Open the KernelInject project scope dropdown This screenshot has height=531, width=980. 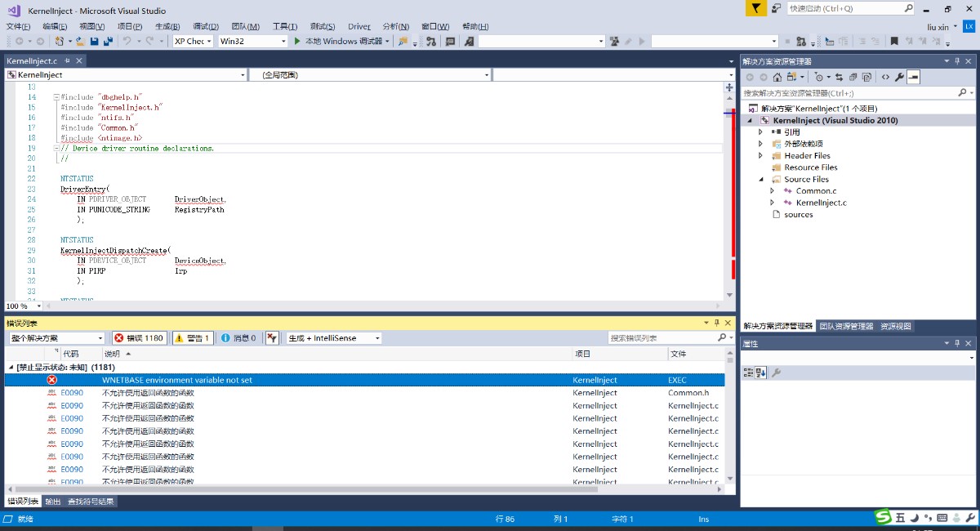pyautogui.click(x=126, y=74)
